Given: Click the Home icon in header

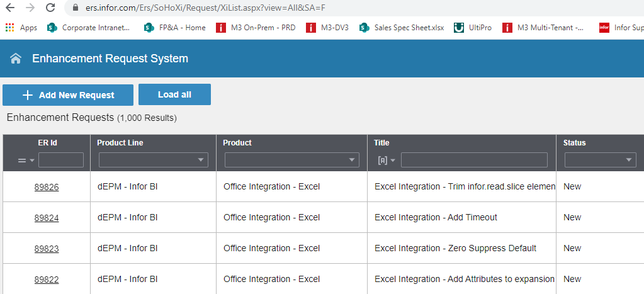Looking at the screenshot, I should click(16, 59).
